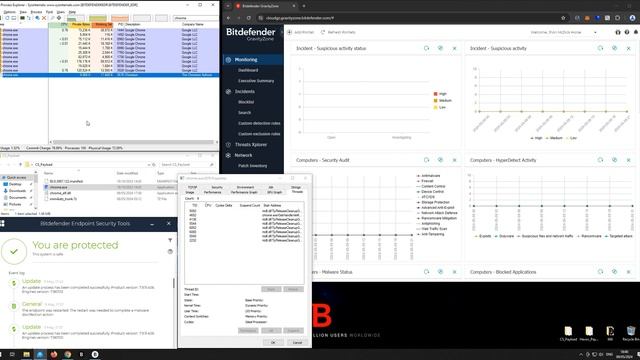
Task: Edit the Computers - HyperDetect Activity portlet
Action: [x=615, y=160]
